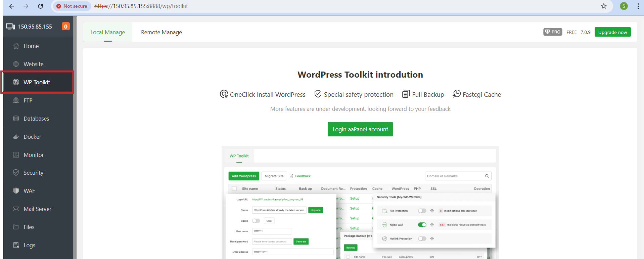Viewport: 644px width, 259px height.
Task: Reload the page with refresh icon
Action: coord(40,6)
